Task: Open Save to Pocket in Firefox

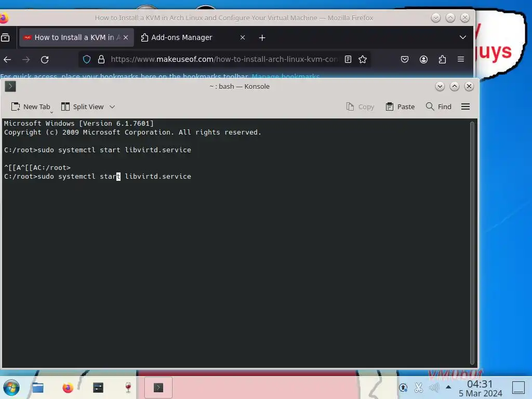Action: coord(405,59)
